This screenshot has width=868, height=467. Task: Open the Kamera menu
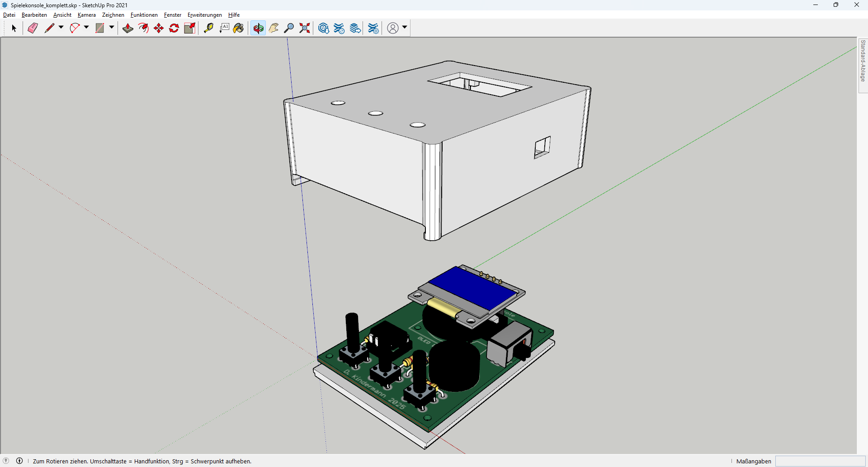pyautogui.click(x=86, y=14)
